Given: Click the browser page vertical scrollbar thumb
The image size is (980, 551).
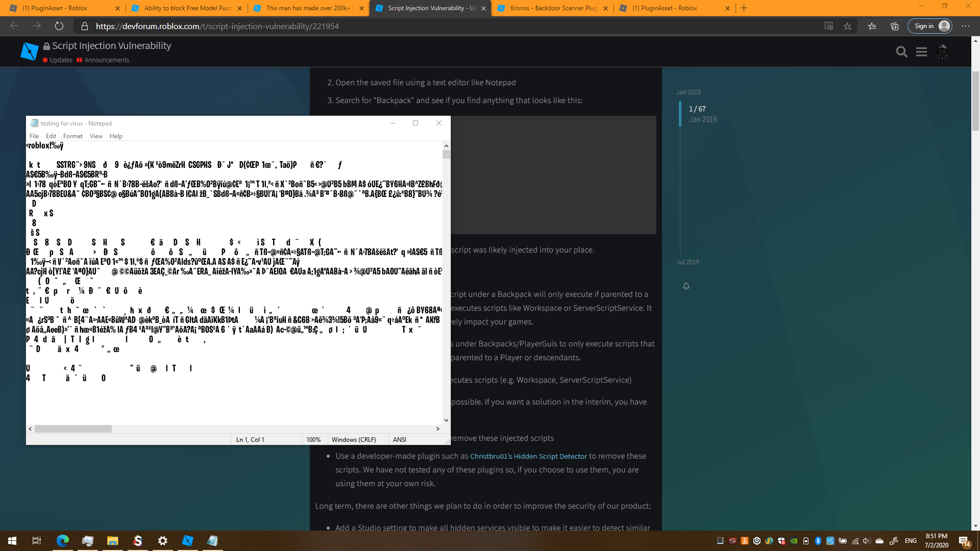Looking at the screenshot, I should tap(975, 101).
